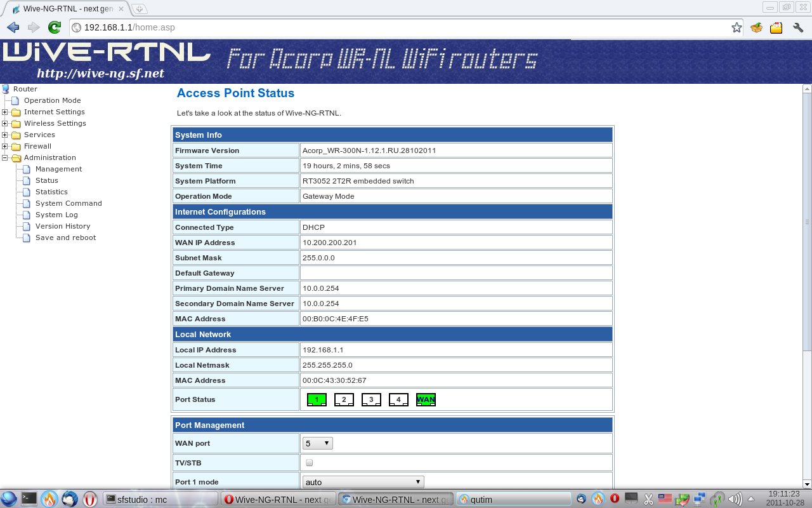Viewport: 812px width, 508px height.
Task: Bookmark this page with the star icon
Action: (736, 27)
